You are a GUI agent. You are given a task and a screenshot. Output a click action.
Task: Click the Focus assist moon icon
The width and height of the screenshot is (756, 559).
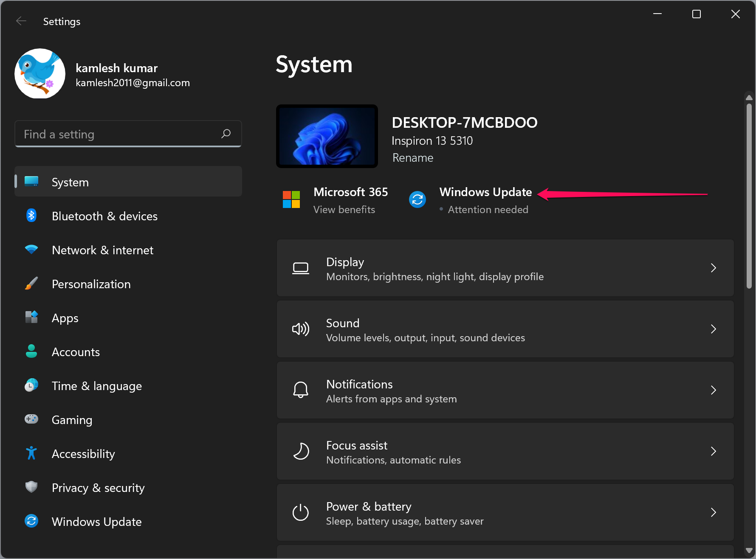301,451
